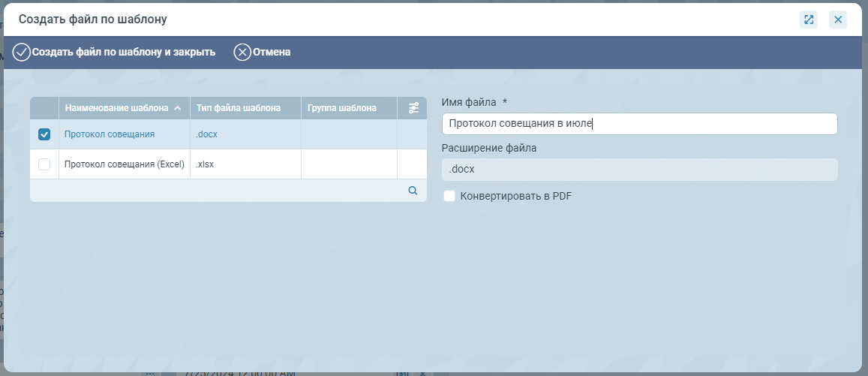
Task: Expand the dialog to full screen
Action: [809, 20]
